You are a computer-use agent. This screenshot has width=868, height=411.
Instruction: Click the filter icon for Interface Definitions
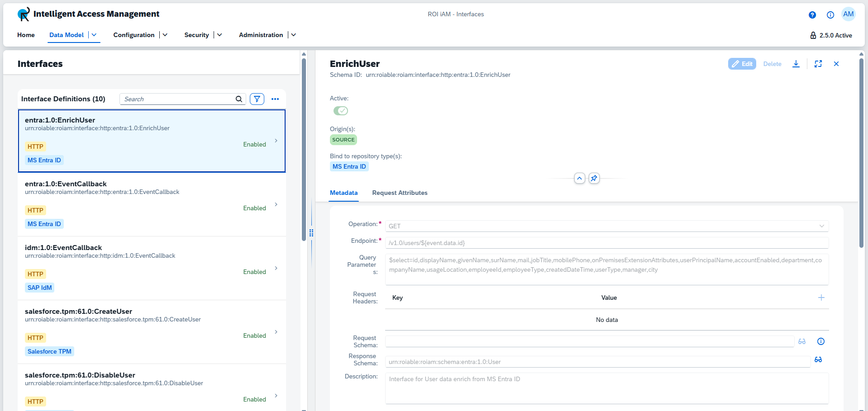[x=257, y=99]
